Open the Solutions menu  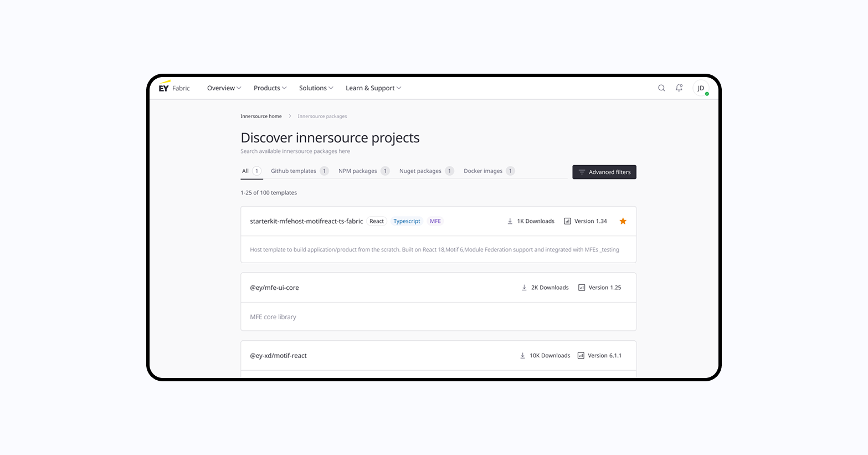point(315,88)
